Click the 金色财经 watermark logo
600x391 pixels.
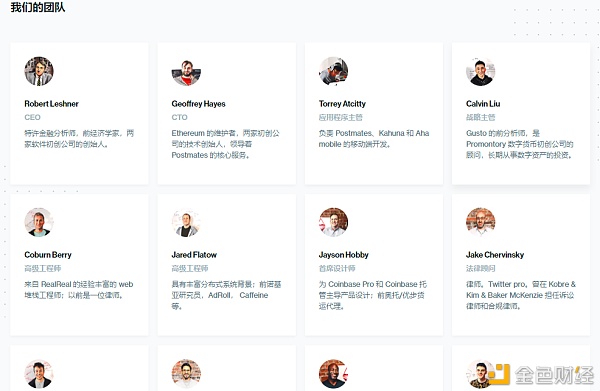(541, 375)
